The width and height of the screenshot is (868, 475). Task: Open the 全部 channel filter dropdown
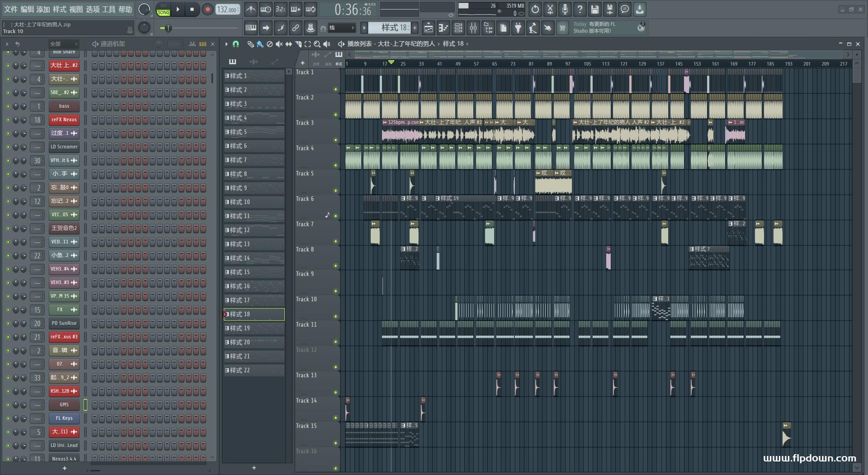[64, 44]
